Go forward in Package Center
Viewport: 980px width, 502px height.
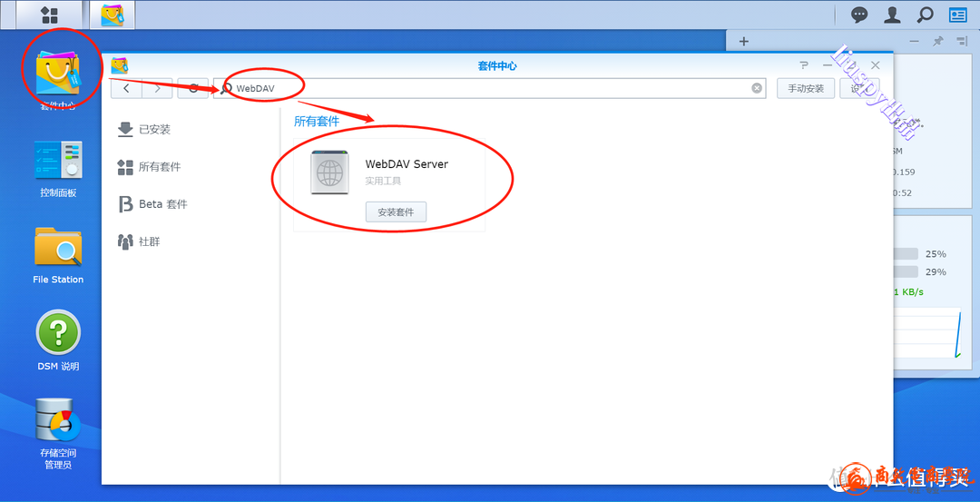[158, 88]
